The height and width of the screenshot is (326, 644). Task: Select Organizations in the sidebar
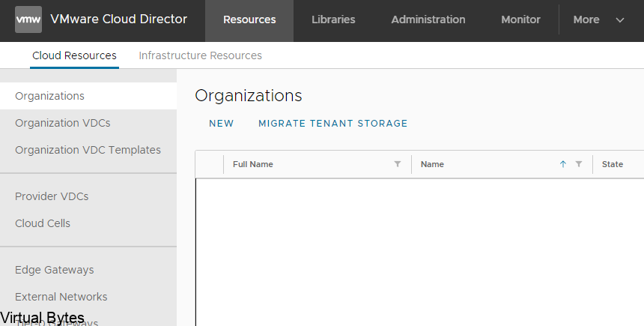(88, 96)
